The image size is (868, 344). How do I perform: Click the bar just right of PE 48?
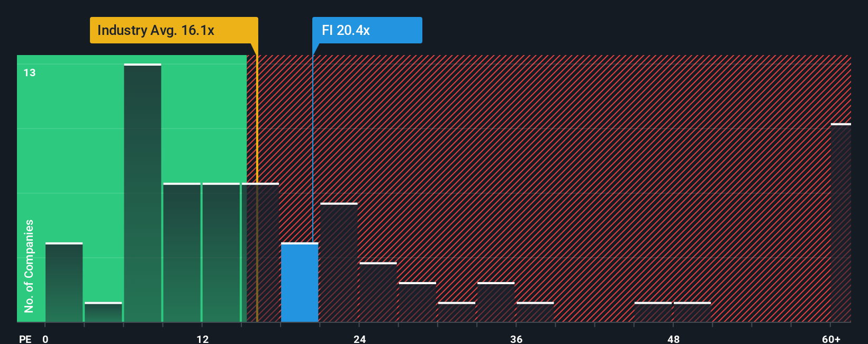point(692,312)
